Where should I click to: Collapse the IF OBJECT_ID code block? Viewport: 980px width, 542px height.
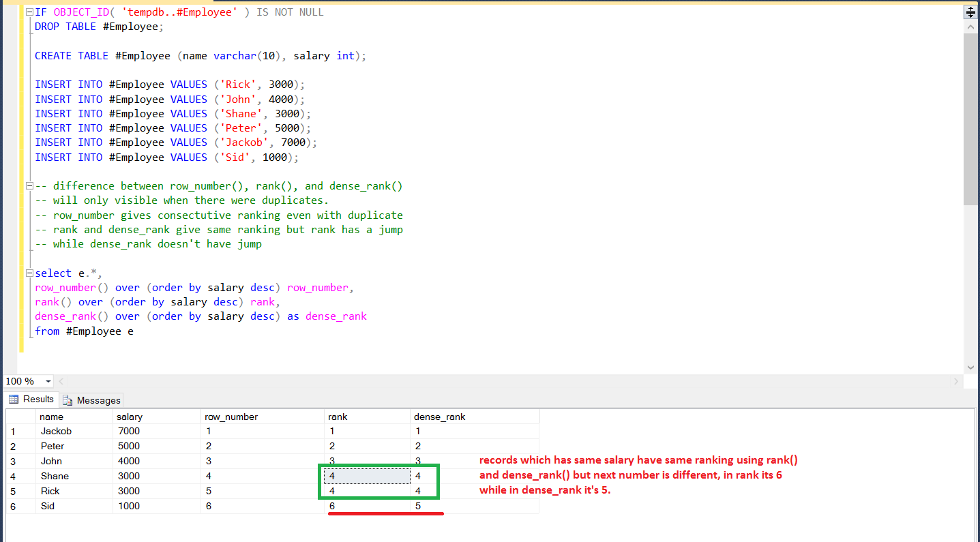(29, 12)
